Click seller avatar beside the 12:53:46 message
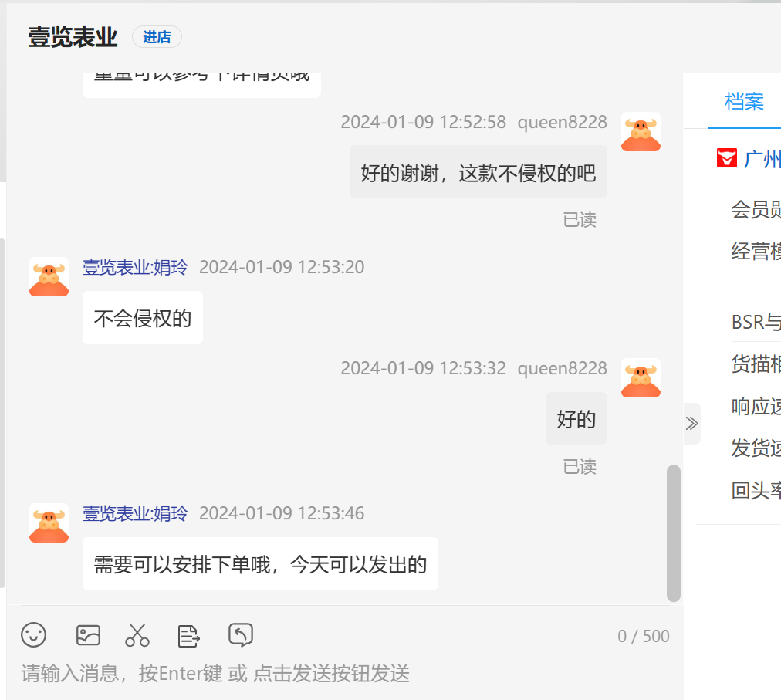Viewport: 781px width, 700px height. click(49, 522)
